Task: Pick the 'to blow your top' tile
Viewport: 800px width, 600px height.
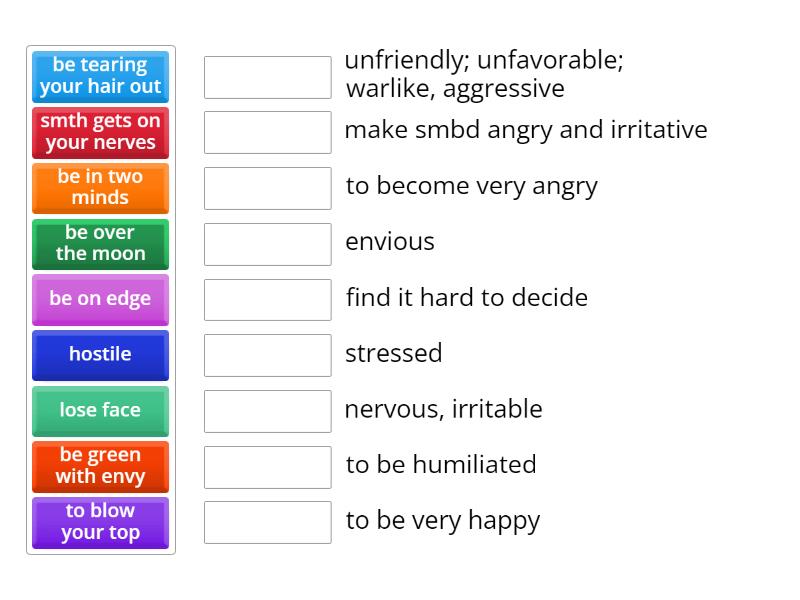Action: 100,522
